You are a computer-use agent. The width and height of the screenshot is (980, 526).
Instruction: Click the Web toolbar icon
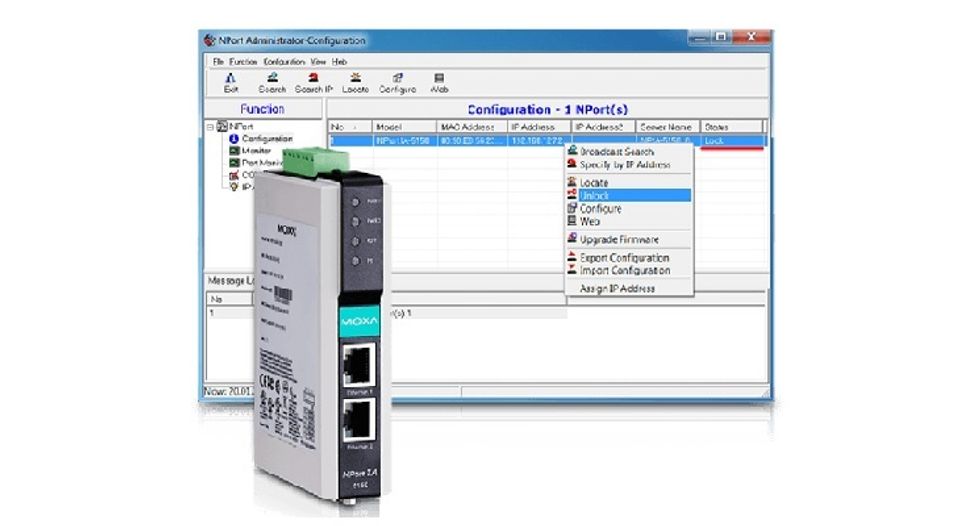pyautogui.click(x=439, y=77)
